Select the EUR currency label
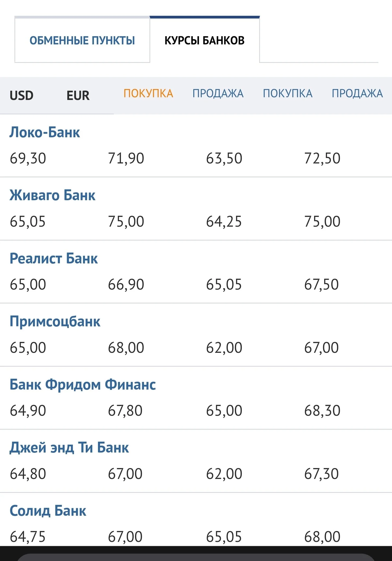392x561 pixels. click(x=78, y=96)
